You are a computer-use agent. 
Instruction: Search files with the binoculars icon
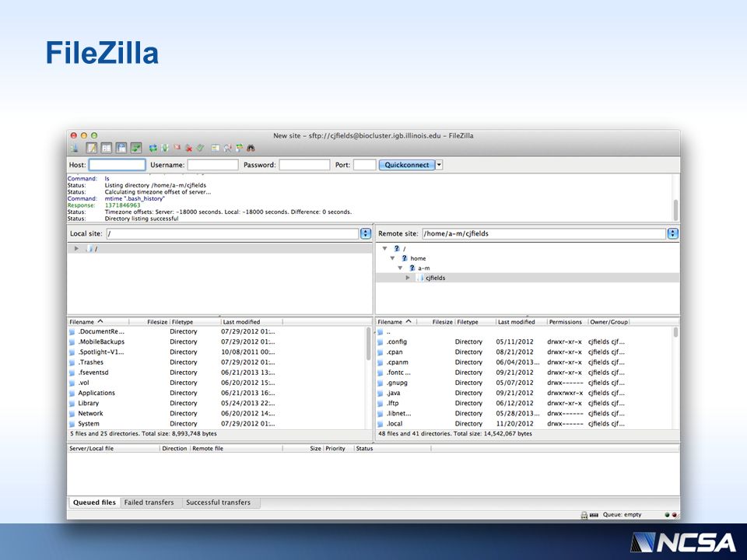click(251, 148)
